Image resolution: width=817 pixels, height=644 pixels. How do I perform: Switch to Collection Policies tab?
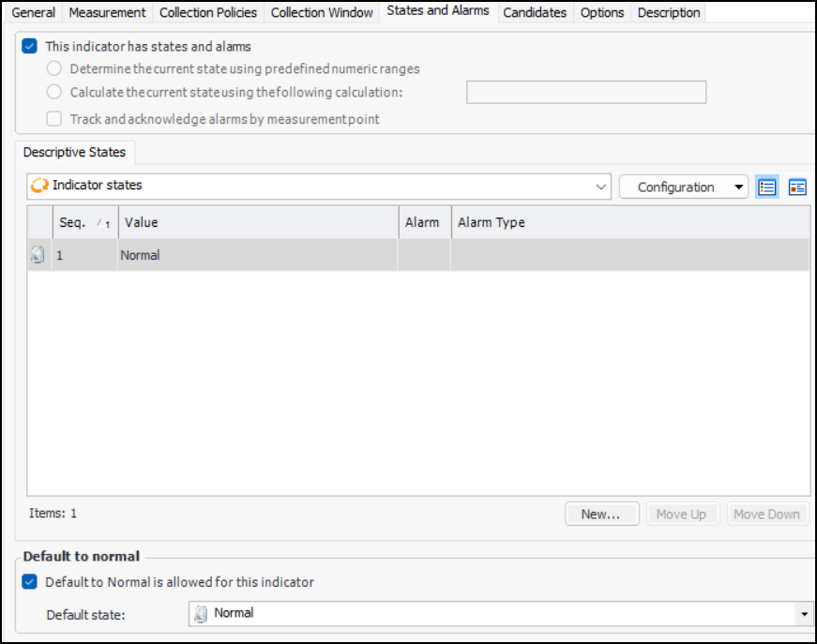pyautogui.click(x=208, y=12)
